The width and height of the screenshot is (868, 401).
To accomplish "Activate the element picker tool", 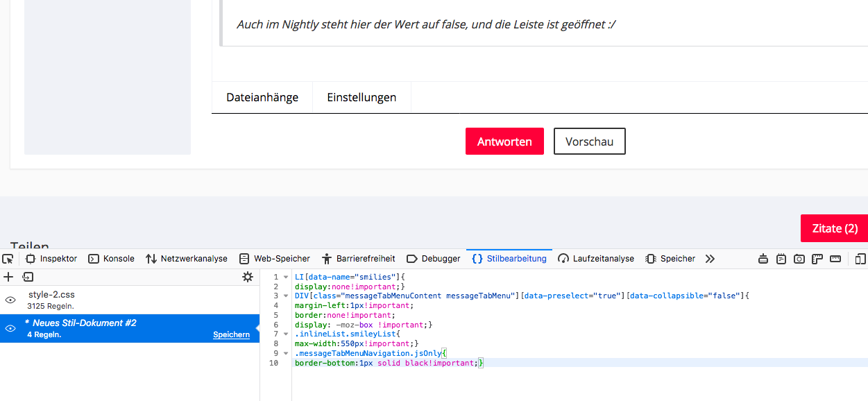I will click(x=8, y=259).
